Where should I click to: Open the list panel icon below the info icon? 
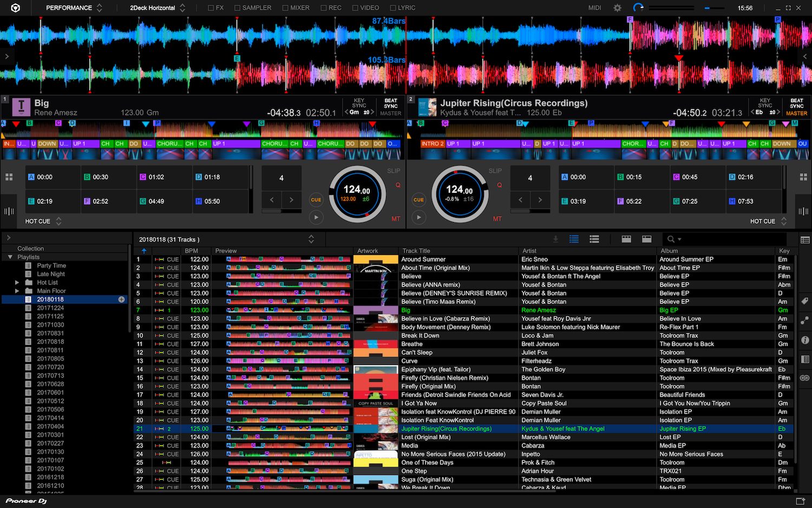pyautogui.click(x=805, y=359)
